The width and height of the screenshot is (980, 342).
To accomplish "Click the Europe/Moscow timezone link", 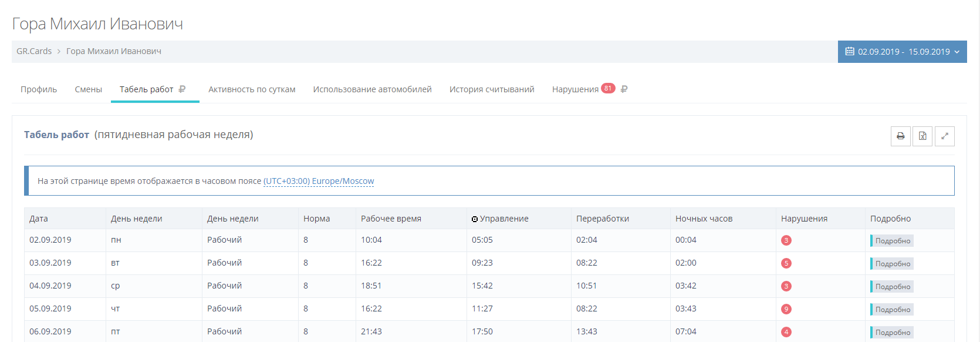I will [x=319, y=181].
